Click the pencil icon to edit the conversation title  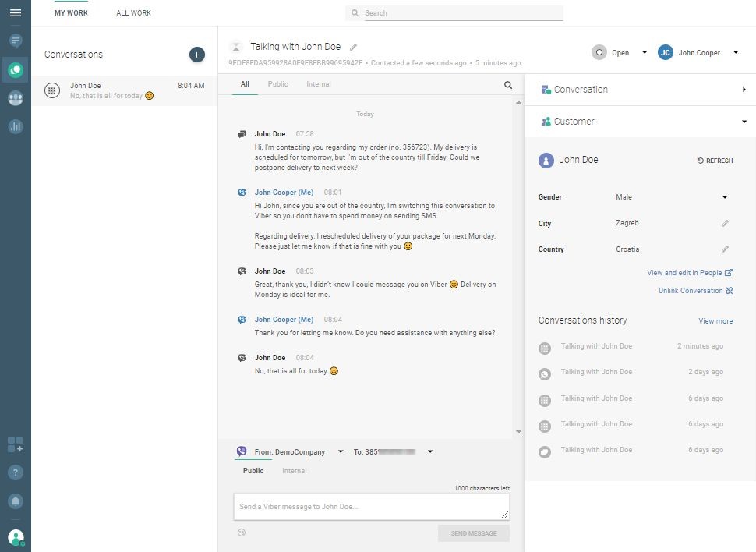[x=353, y=48]
